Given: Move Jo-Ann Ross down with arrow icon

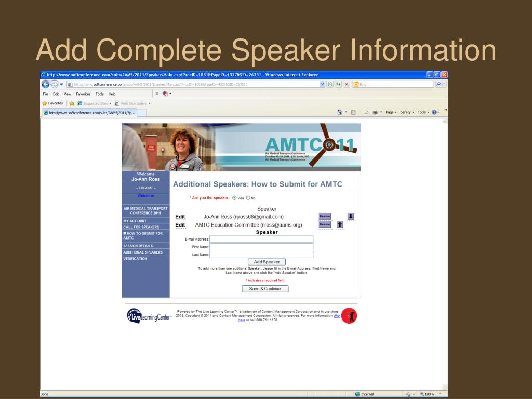Looking at the screenshot, I should (x=351, y=216).
